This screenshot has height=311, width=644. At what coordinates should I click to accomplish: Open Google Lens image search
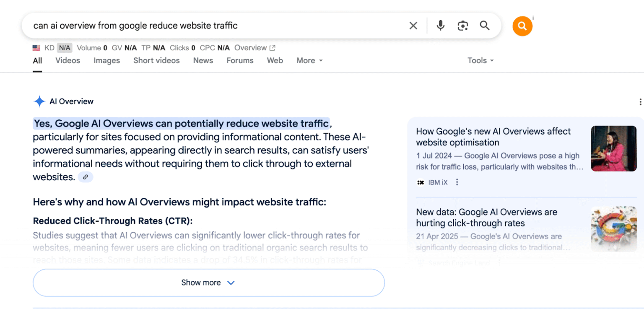click(x=463, y=26)
